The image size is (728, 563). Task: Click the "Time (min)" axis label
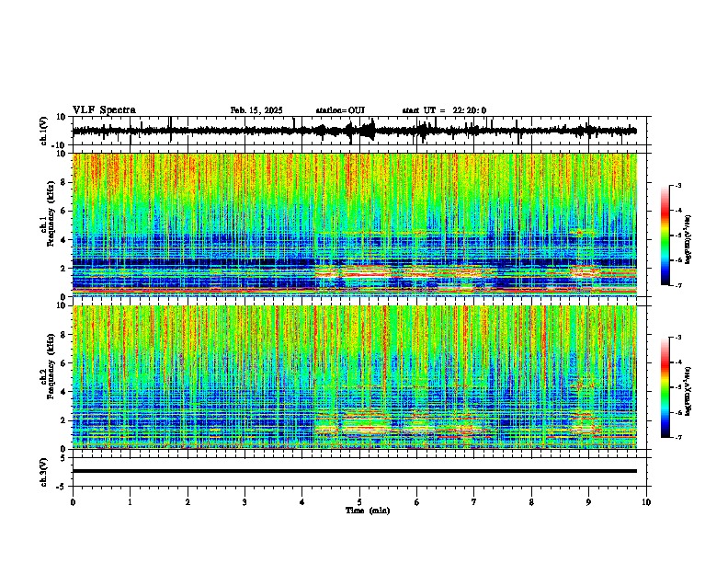point(368,511)
